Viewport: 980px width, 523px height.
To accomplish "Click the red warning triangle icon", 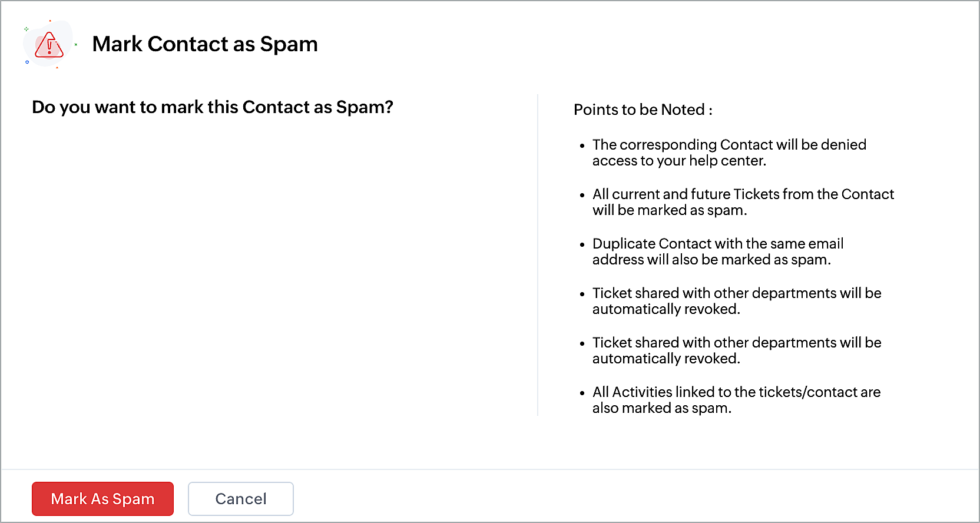I will click(49, 45).
